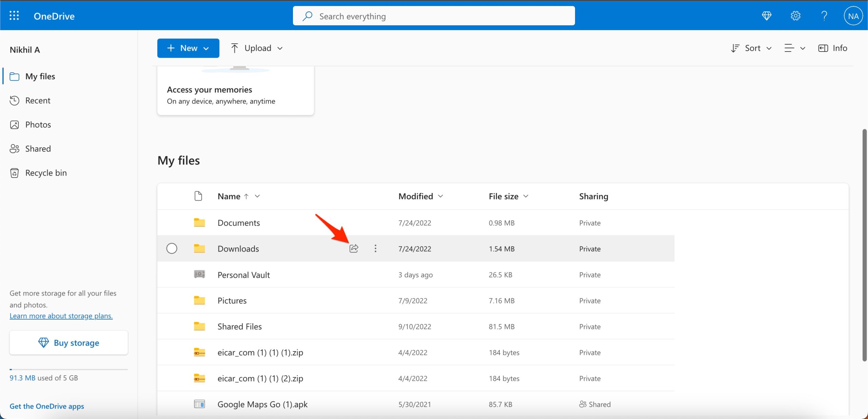
Task: Select the checkbox on Downloads folder
Action: point(172,248)
